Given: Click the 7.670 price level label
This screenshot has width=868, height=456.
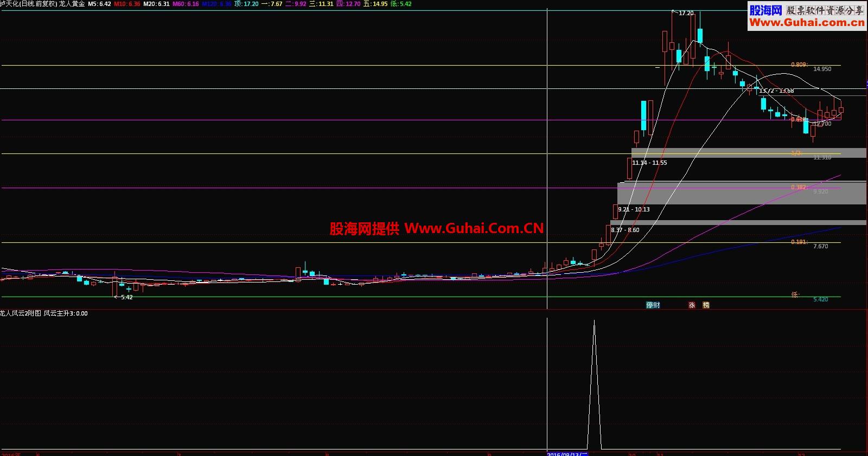Looking at the screenshot, I should [x=821, y=246].
